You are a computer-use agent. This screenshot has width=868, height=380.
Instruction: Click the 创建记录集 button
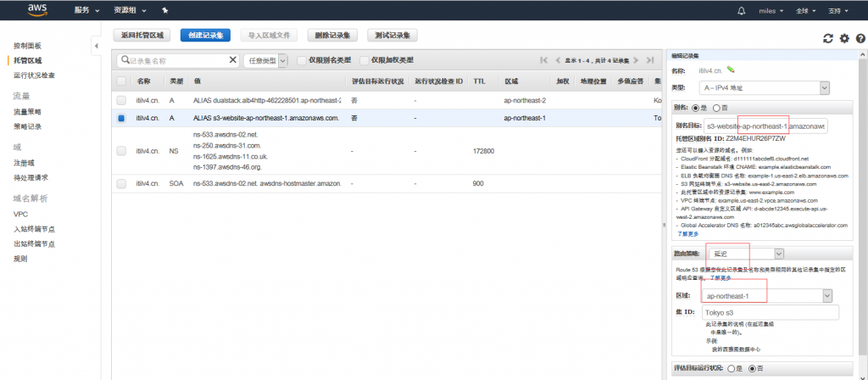[205, 35]
